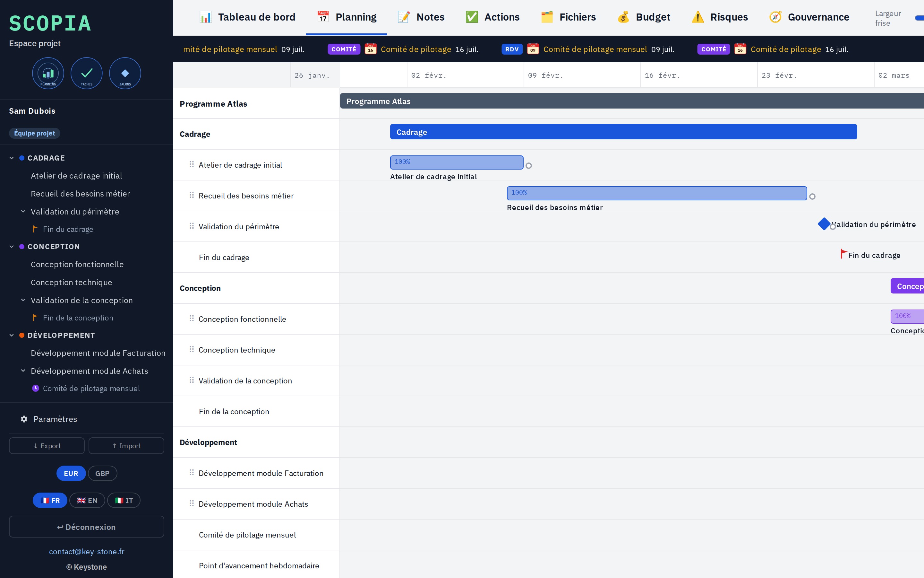Select Développement module Facturation in sidebar tree
This screenshot has width=924, height=578.
click(x=98, y=353)
